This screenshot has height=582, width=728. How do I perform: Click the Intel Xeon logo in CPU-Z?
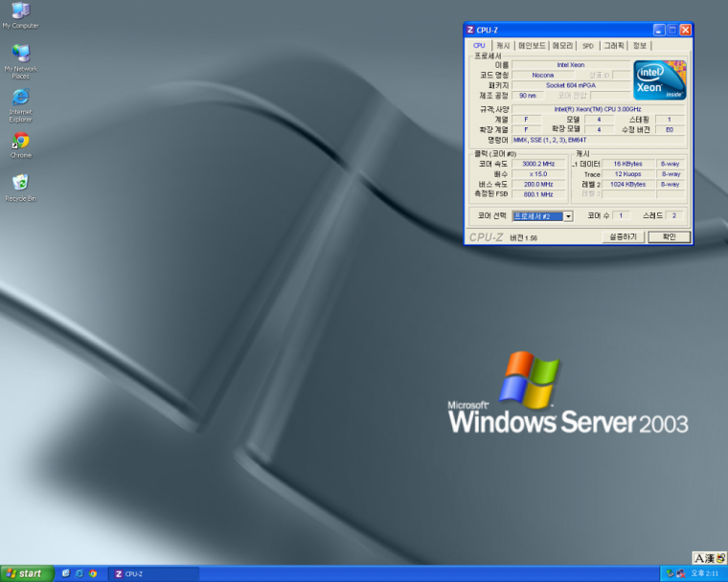659,79
